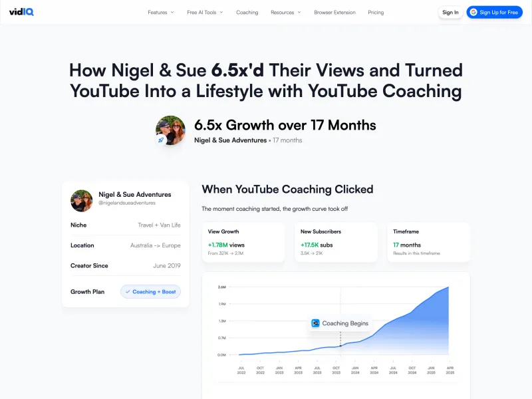This screenshot has height=399, width=532.
Task: Open the @nigelandsueadventures handle
Action: pyautogui.click(x=127, y=203)
